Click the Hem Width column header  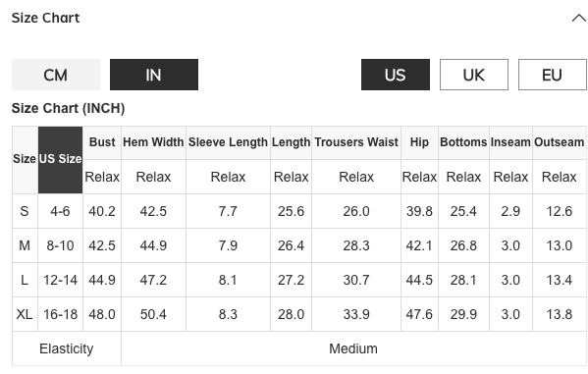(153, 142)
